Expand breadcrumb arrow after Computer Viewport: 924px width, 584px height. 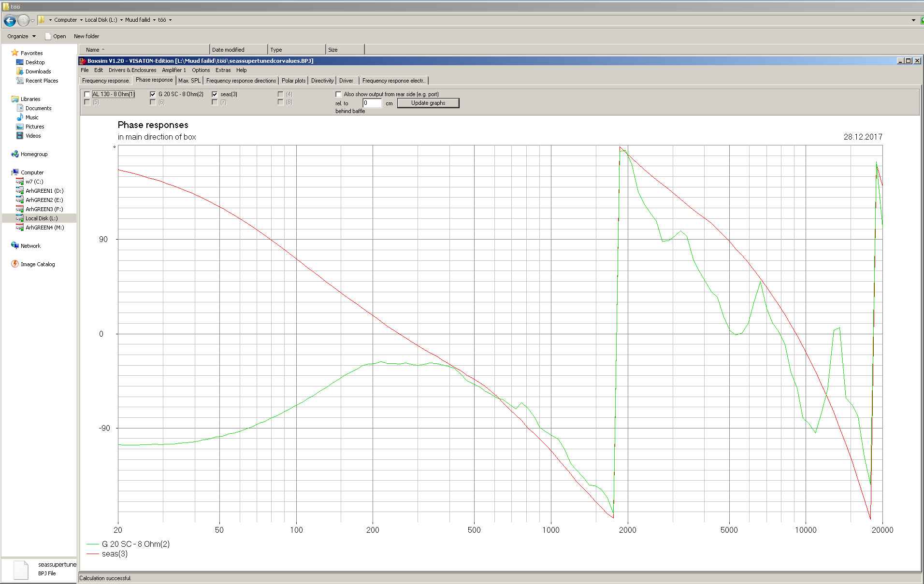(81, 20)
